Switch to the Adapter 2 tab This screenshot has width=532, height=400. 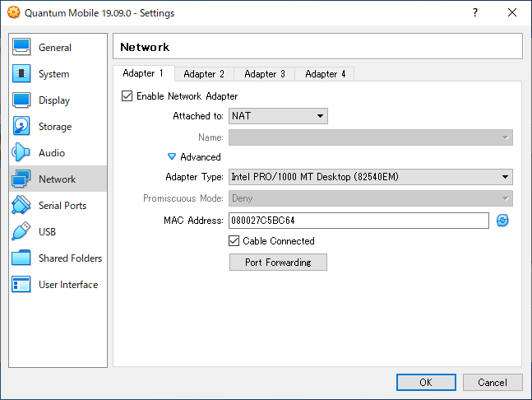204,74
